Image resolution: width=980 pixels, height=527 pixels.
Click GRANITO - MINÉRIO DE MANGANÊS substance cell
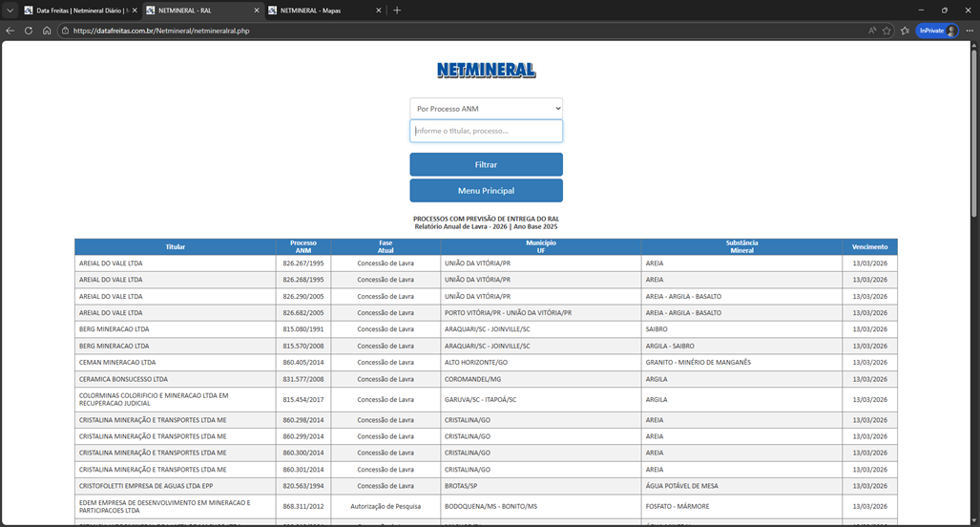741,363
